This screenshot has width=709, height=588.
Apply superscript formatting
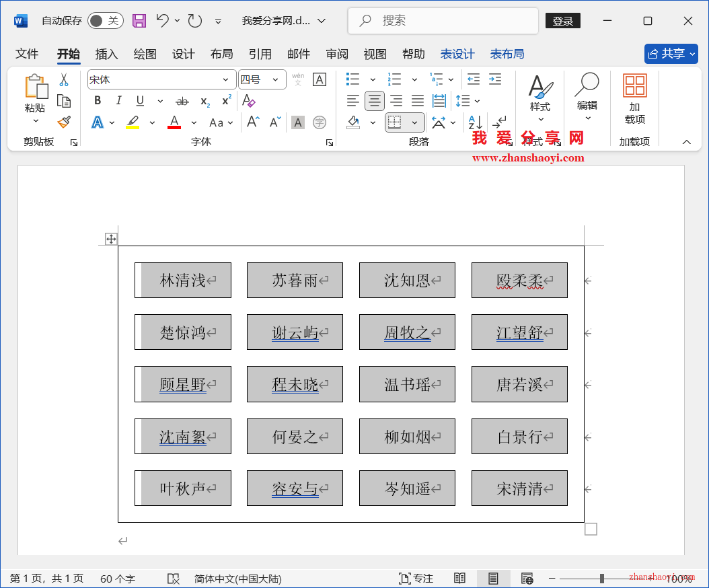coord(227,100)
